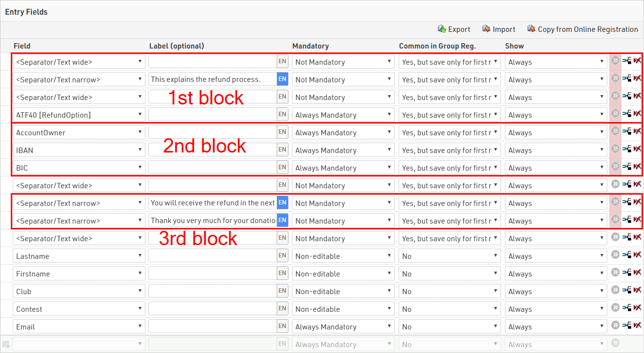Delete the IBAN field row
The height and width of the screenshot is (353, 644).
(637, 149)
